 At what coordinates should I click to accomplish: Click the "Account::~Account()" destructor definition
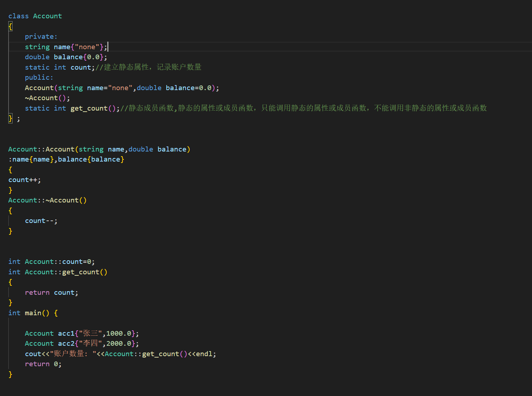coord(47,200)
